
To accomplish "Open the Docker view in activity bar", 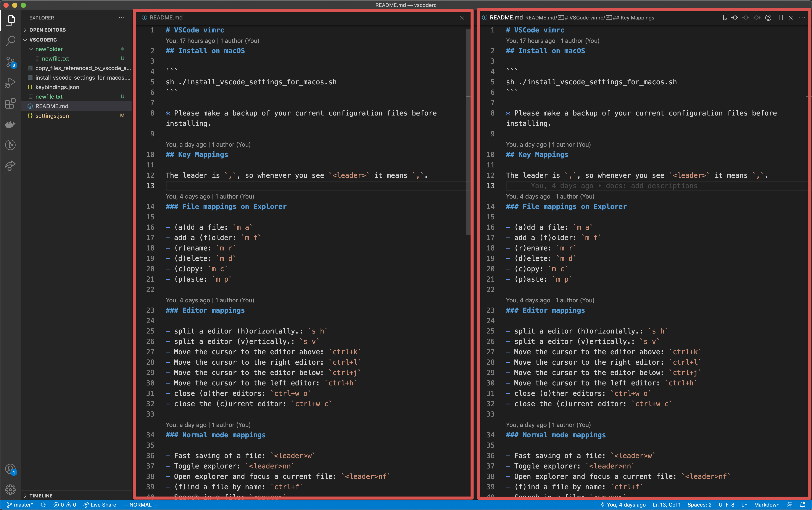I will (x=10, y=124).
